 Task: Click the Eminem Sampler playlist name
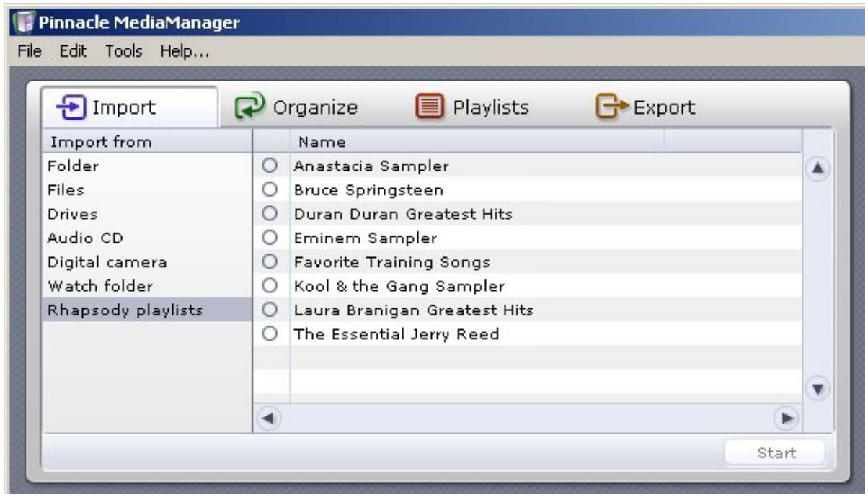366,238
